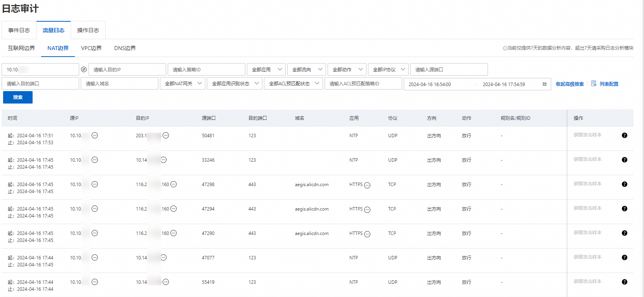Open source IP ellipsis in the row with port 47077
This screenshot has width=644, height=297.
(95, 257)
